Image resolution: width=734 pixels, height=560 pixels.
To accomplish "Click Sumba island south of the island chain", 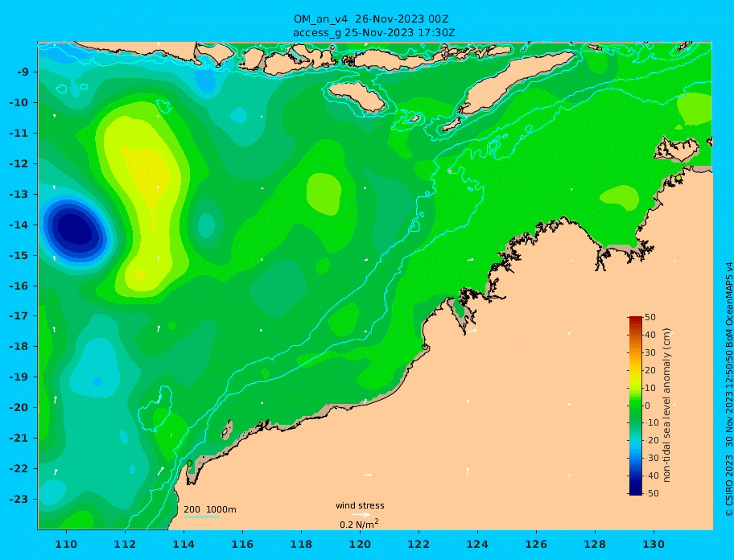I will (x=357, y=97).
